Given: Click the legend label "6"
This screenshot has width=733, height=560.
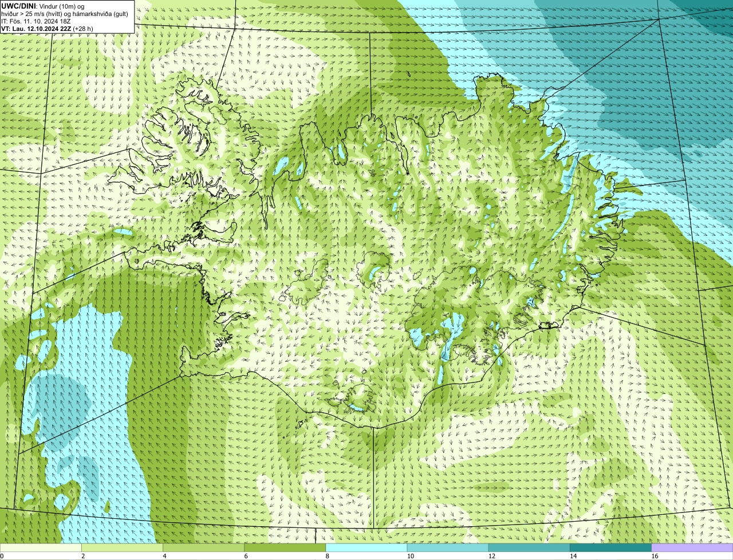Looking at the screenshot, I should click(246, 556).
